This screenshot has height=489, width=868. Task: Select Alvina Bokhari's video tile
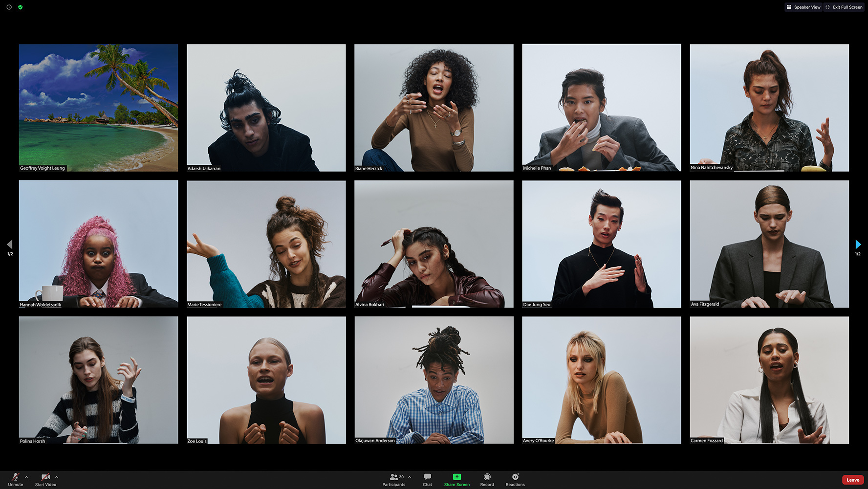point(434,244)
